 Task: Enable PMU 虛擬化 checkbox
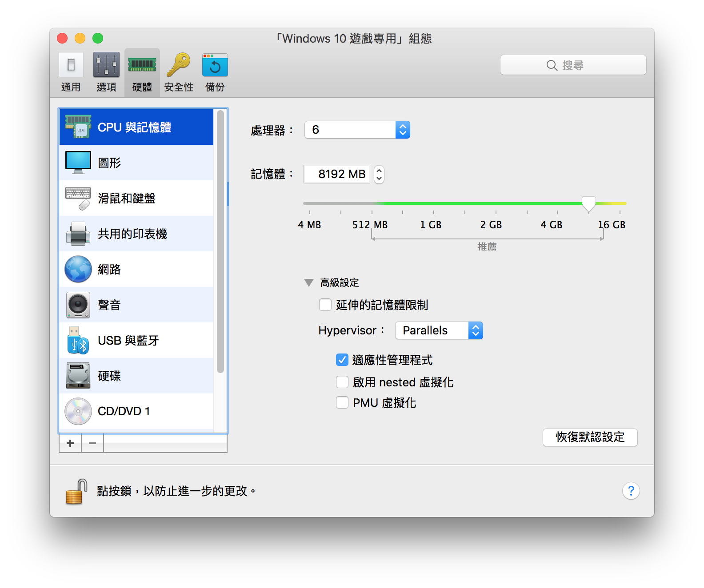[342, 402]
